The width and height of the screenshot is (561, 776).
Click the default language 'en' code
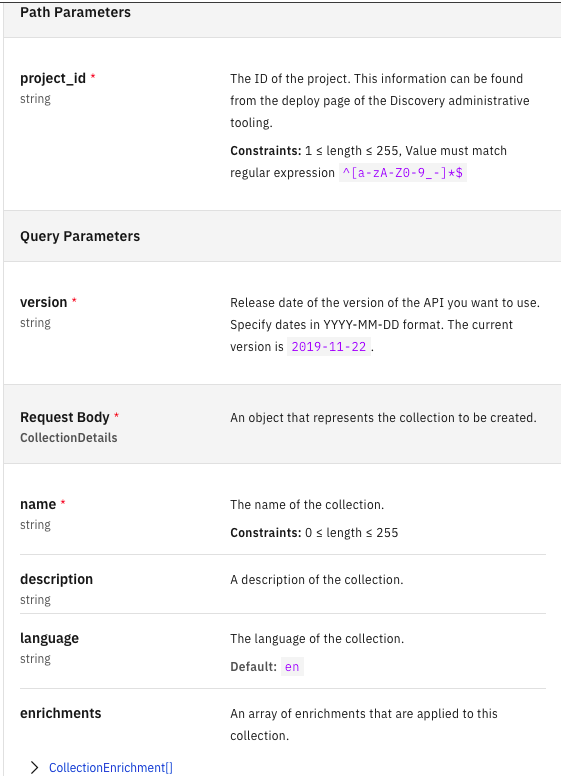[292, 667]
